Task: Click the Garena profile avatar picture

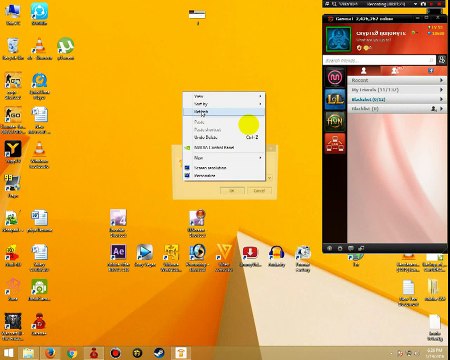Action: (338, 39)
